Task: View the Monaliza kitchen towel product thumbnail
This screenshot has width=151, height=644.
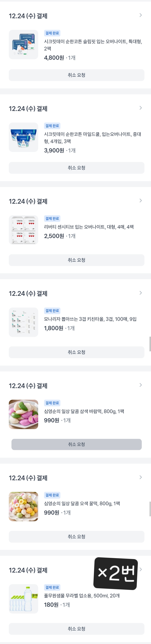Action: (x=23, y=322)
